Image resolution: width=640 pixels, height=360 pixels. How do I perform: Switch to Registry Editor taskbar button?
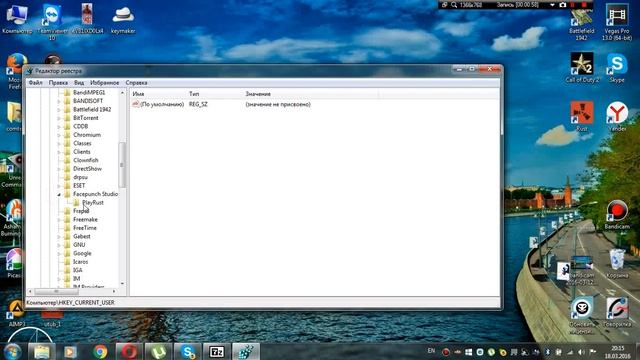click(x=246, y=351)
